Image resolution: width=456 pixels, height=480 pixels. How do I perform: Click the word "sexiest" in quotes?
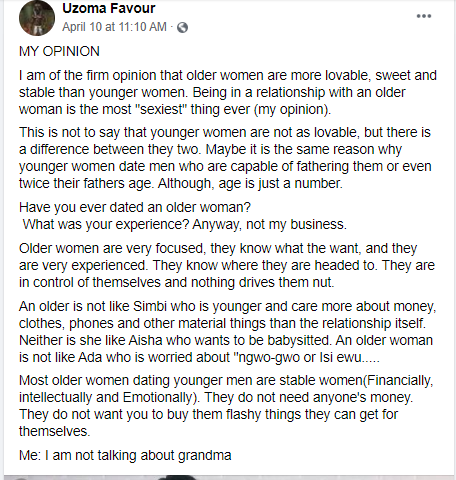click(x=160, y=109)
